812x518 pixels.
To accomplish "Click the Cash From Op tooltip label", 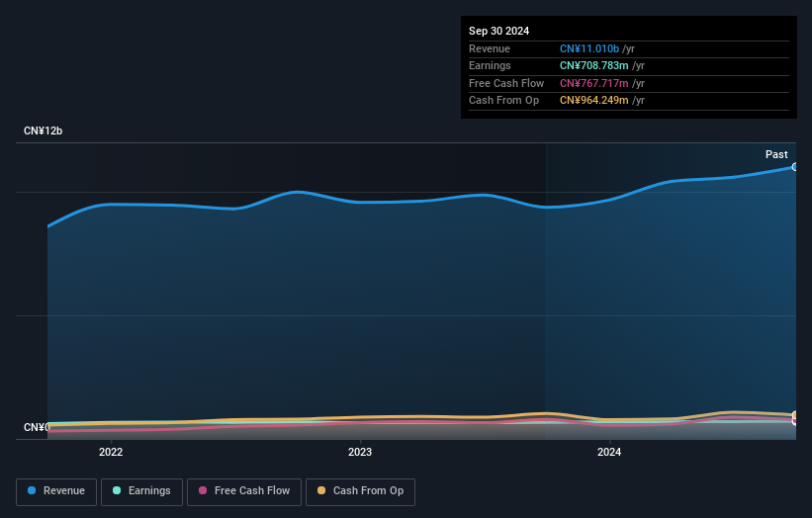I will (x=503, y=101).
